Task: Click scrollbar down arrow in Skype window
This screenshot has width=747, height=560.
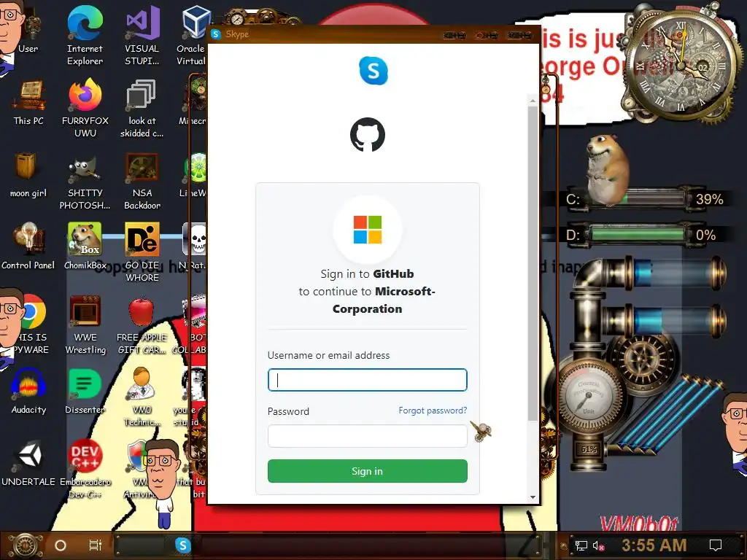Action: click(533, 497)
